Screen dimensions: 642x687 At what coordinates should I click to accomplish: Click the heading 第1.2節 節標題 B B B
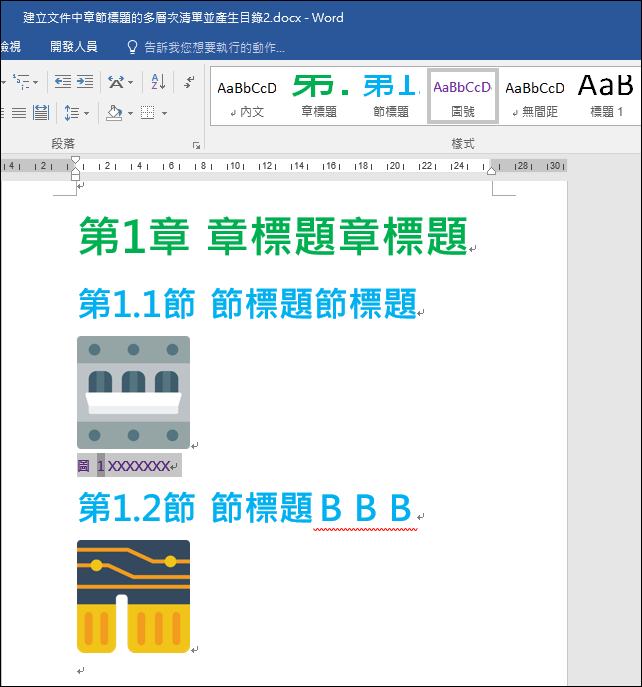tap(245, 507)
